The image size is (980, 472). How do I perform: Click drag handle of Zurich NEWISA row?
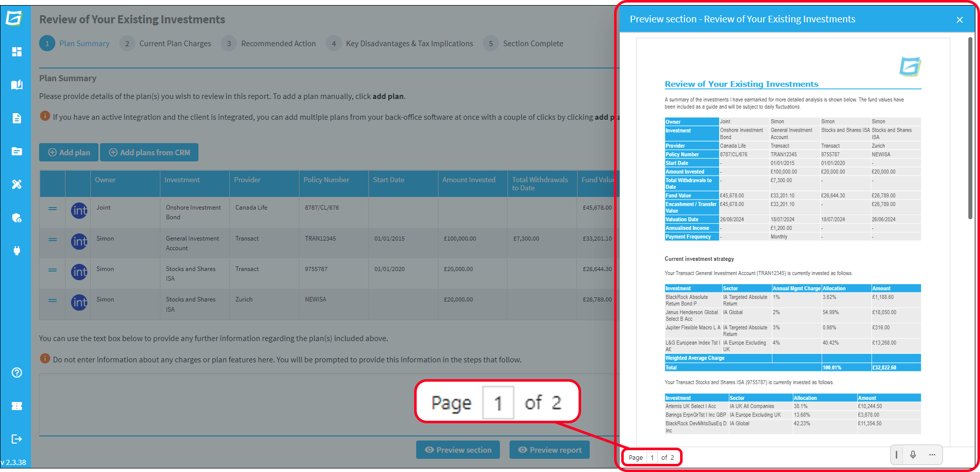click(53, 300)
